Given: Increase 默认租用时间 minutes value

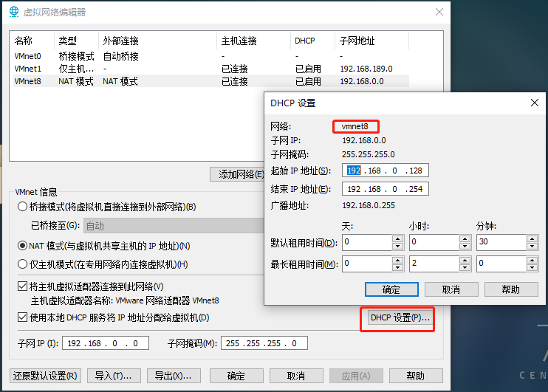Looking at the screenshot, I should pyautogui.click(x=532, y=239).
